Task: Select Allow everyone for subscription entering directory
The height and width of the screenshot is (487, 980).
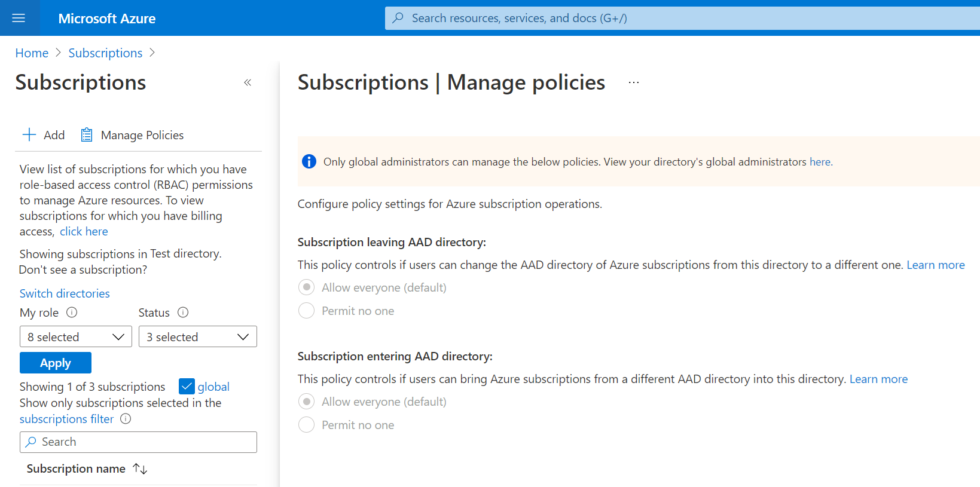Action: pyautogui.click(x=306, y=402)
